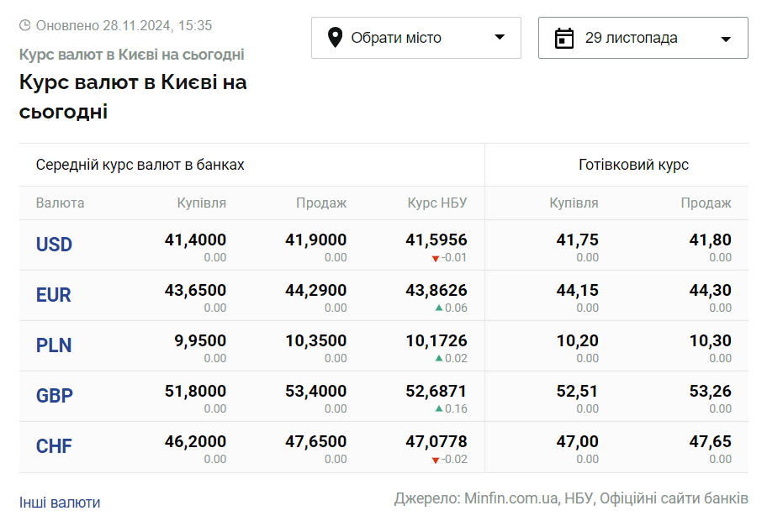
Task: Click the GBP change value 0.16
Action: (x=456, y=408)
